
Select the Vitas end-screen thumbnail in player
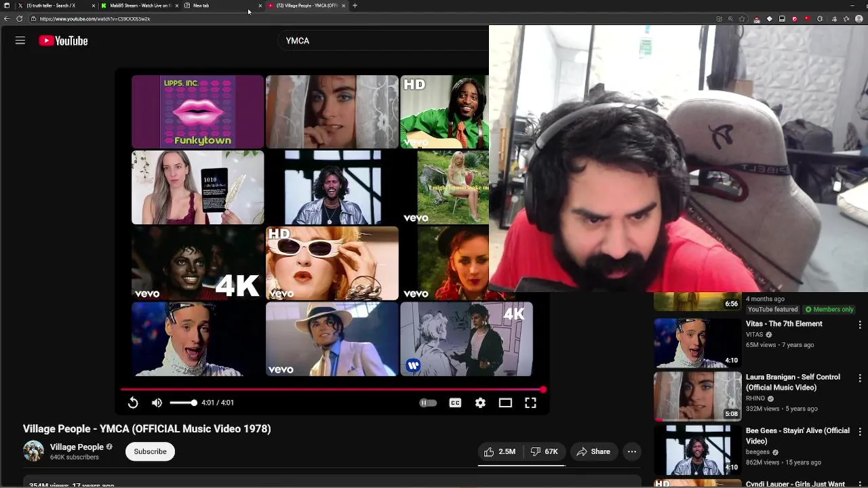197,339
